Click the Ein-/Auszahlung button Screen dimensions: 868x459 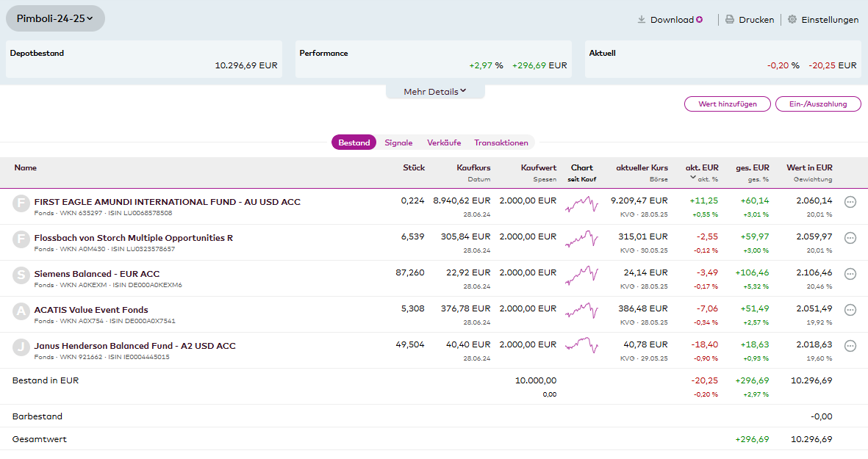pos(817,104)
